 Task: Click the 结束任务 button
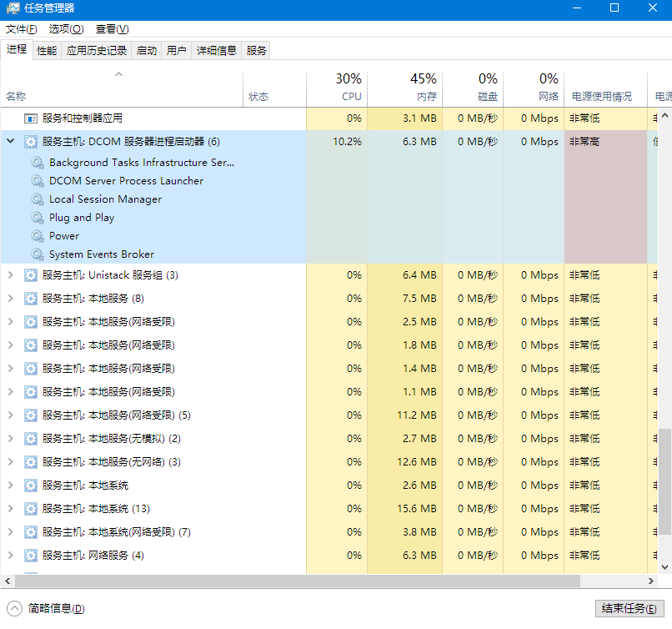(x=630, y=608)
